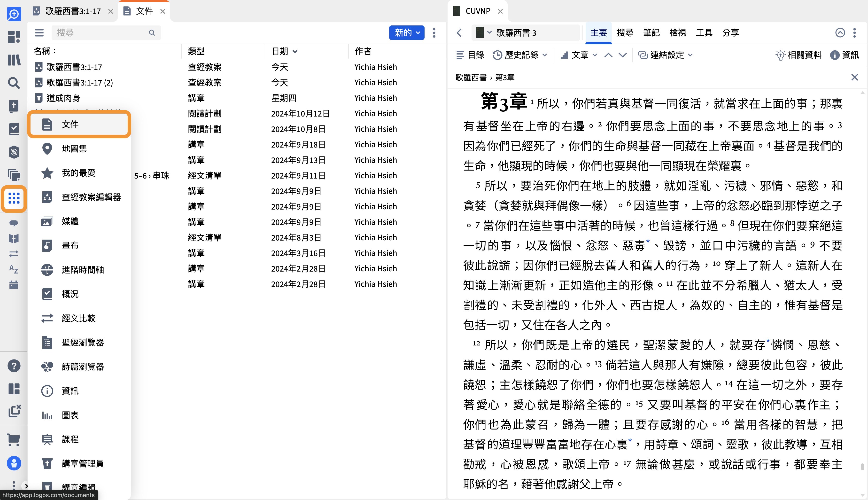Viewport: 868px width, 500px height.
Task: Select the 搜尋 tab in CUVNP toolbar
Action: point(625,33)
